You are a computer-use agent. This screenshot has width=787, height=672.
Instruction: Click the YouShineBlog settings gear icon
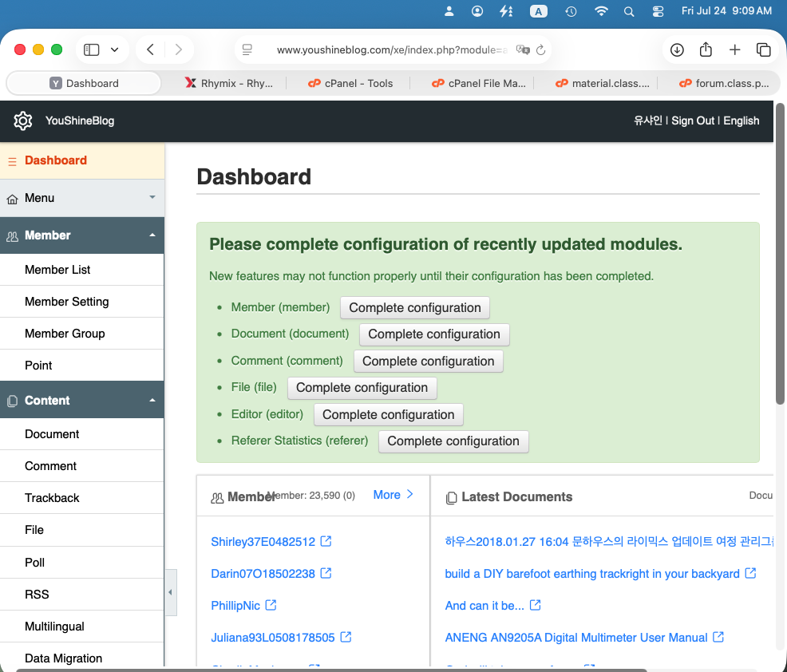(22, 121)
